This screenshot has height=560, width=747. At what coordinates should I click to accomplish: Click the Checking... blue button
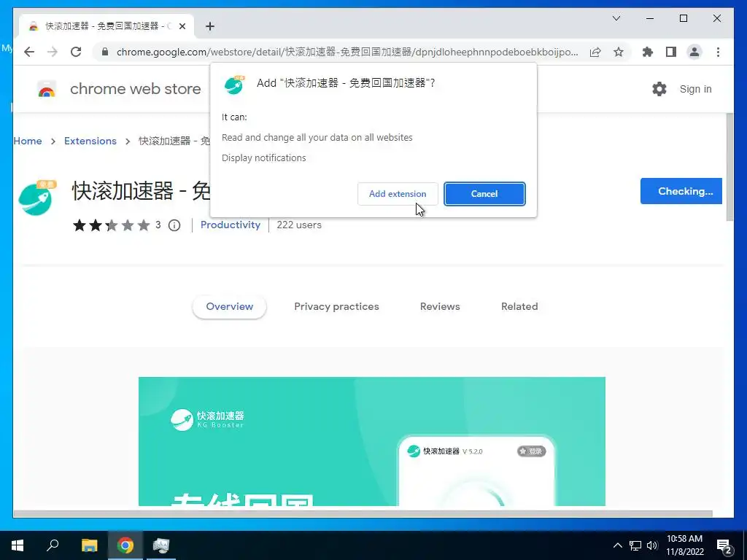coord(681,191)
